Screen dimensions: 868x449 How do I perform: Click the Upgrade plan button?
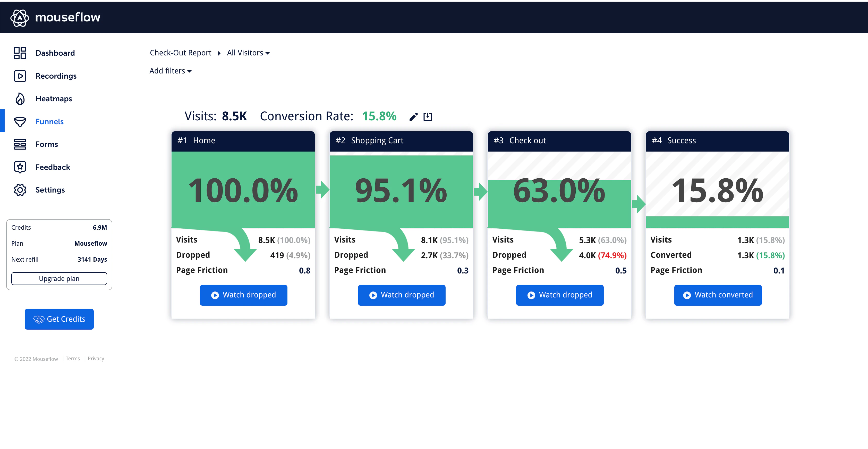[59, 278]
